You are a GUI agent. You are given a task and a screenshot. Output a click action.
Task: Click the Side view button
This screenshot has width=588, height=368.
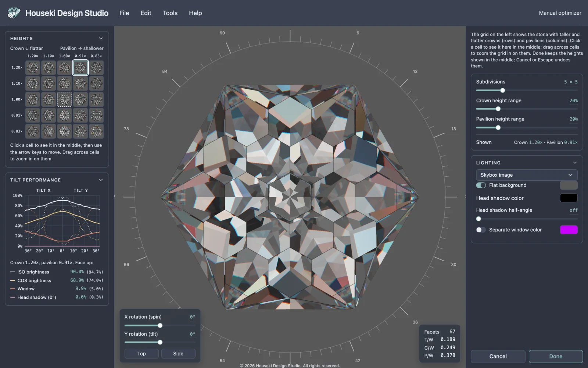pyautogui.click(x=178, y=354)
